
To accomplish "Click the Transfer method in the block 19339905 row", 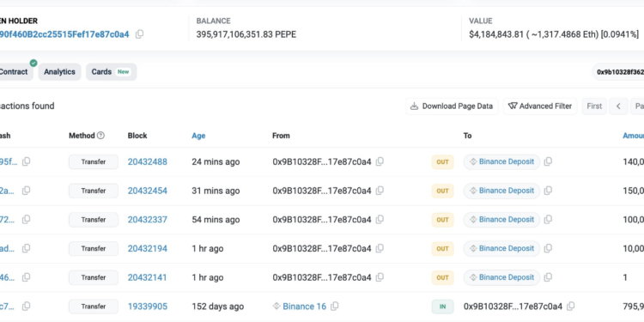I will click(94, 307).
